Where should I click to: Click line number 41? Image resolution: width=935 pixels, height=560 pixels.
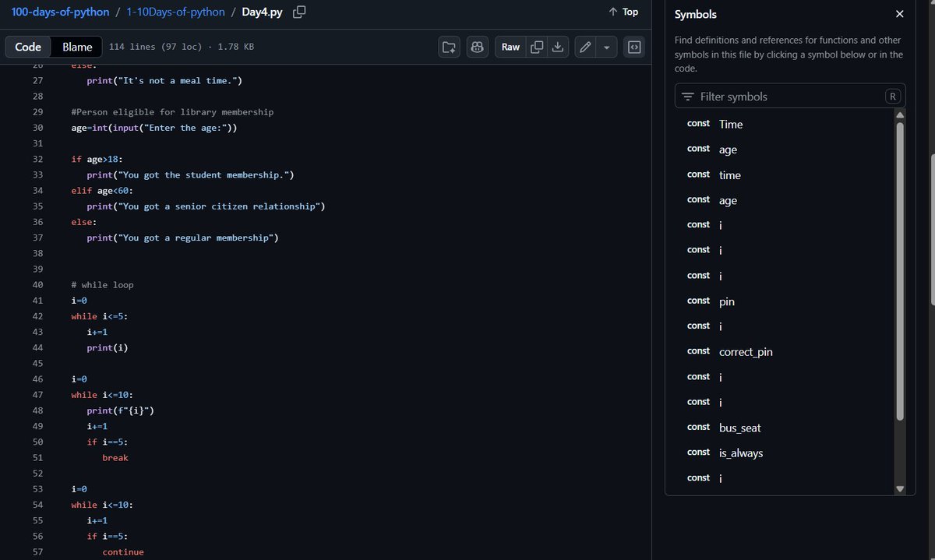tap(38, 301)
